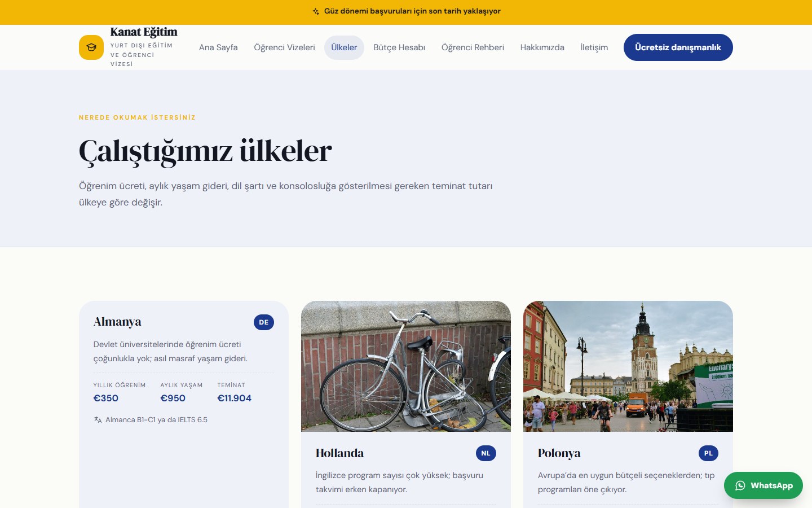This screenshot has width=812, height=508.
Task: Click the AYLIK YAŞAM label
Action: pyautogui.click(x=182, y=385)
